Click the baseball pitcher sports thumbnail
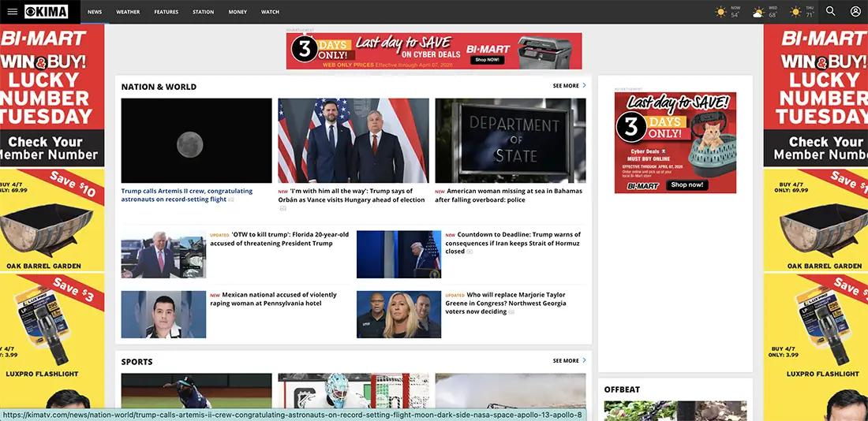 196,390
